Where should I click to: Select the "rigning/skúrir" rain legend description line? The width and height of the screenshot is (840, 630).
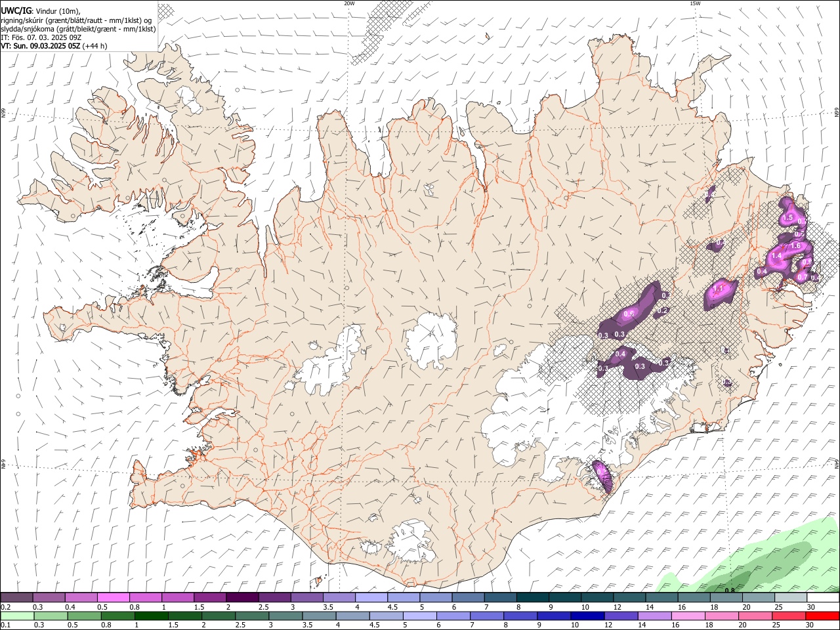tap(77, 20)
